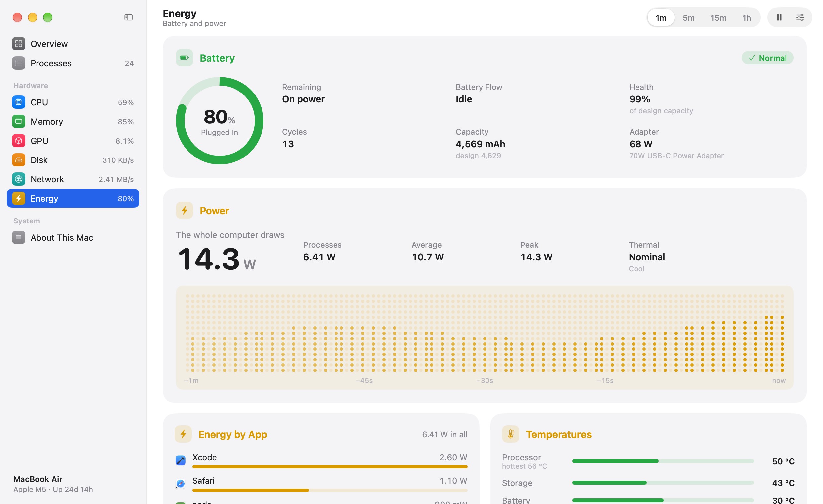The width and height of the screenshot is (823, 504).
Task: Click the Battery Flow Idle value
Action: pos(464,99)
